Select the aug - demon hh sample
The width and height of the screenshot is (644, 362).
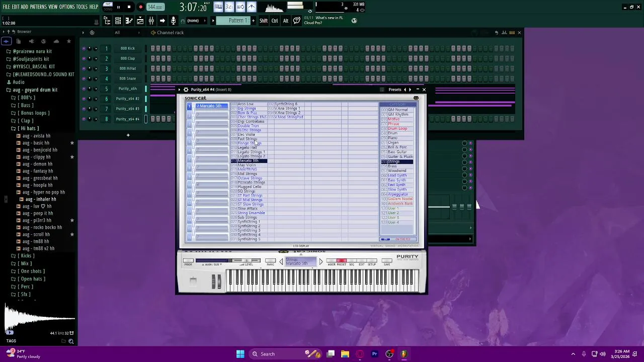coord(37,164)
